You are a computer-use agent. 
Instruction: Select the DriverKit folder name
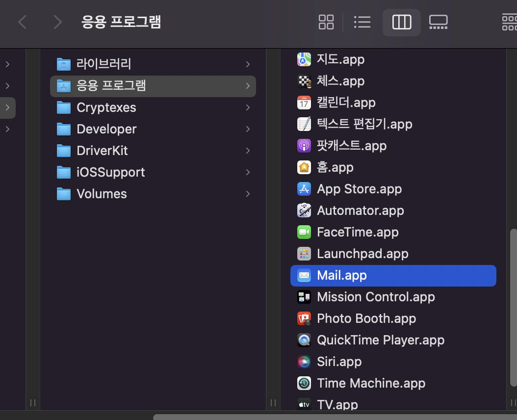[102, 151]
